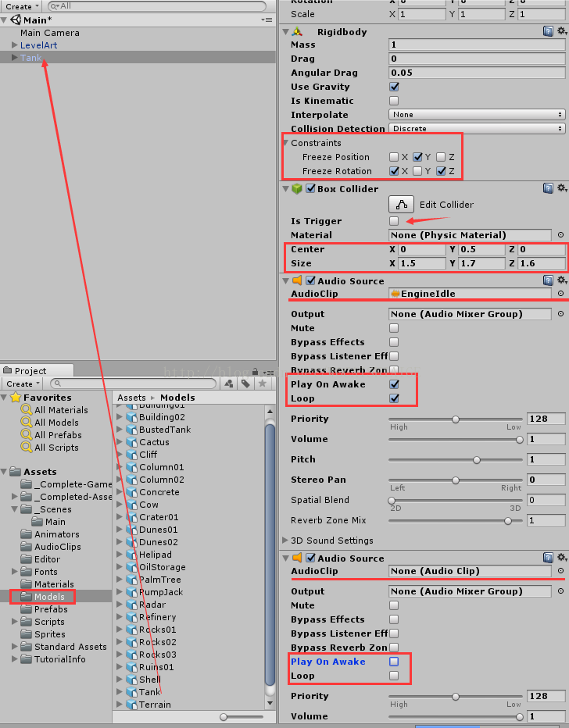The image size is (569, 728).
Task: Toggle Use Gravity checkbox
Action: click(x=395, y=87)
